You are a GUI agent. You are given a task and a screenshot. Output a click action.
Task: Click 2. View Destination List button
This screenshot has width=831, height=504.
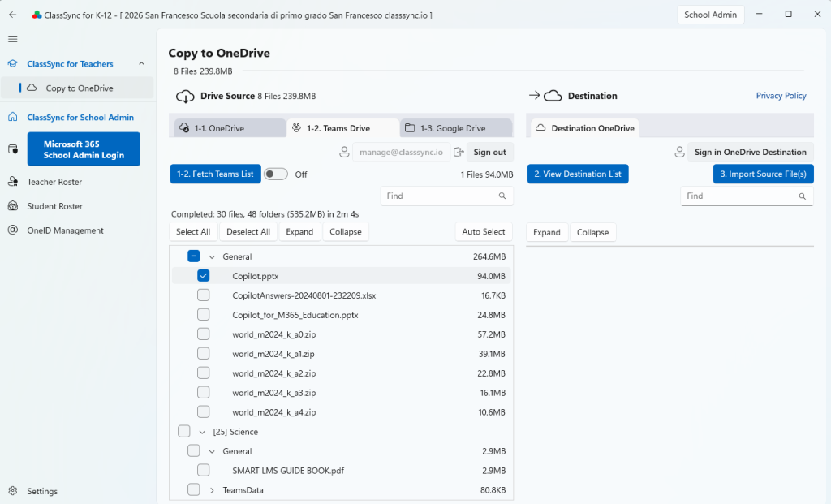coord(578,174)
